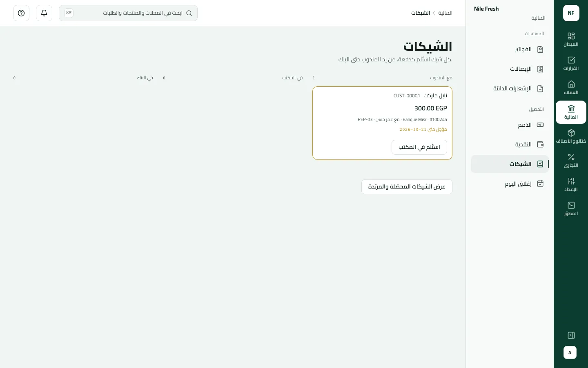
Task: Select الشيكات in the side menu
Action: [x=510, y=164]
